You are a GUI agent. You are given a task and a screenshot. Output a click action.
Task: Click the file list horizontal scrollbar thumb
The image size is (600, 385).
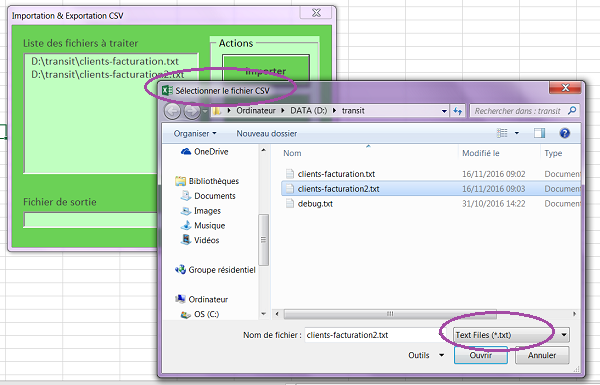(x=390, y=314)
